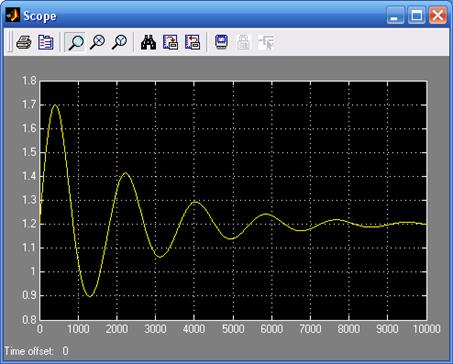The width and height of the screenshot is (453, 364).
Task: Click the MATLAB icon in the title bar
Action: 12,15
